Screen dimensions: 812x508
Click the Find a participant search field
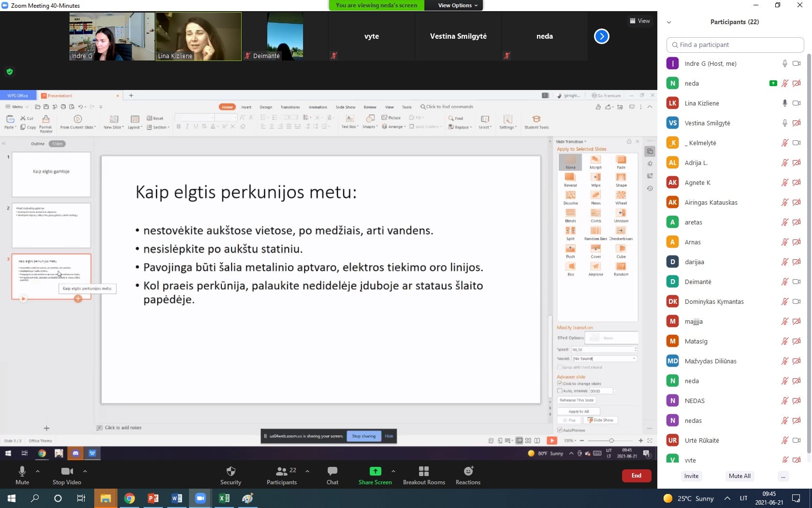735,45
